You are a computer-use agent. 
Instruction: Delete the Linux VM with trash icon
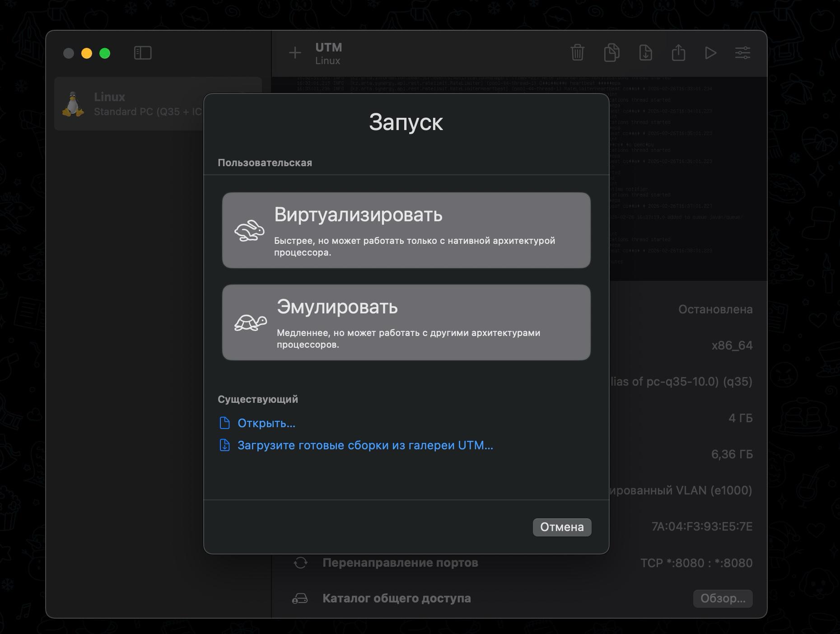[577, 53]
